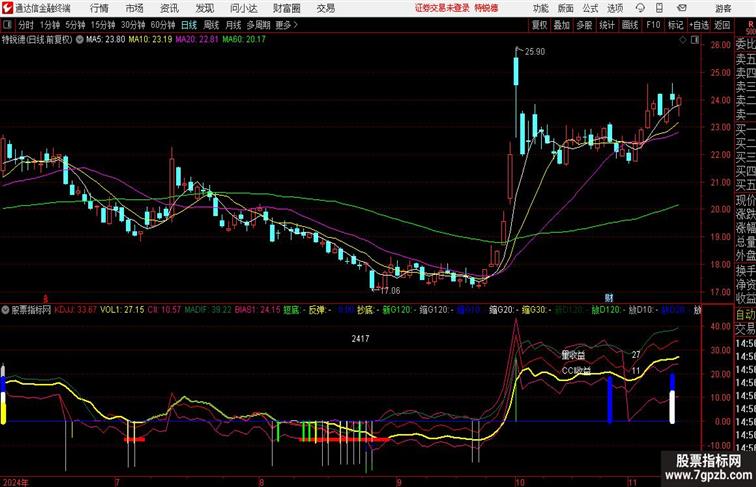Expand the 更多 periods list
Screen dimensions: 756x487
pyautogui.click(x=286, y=25)
